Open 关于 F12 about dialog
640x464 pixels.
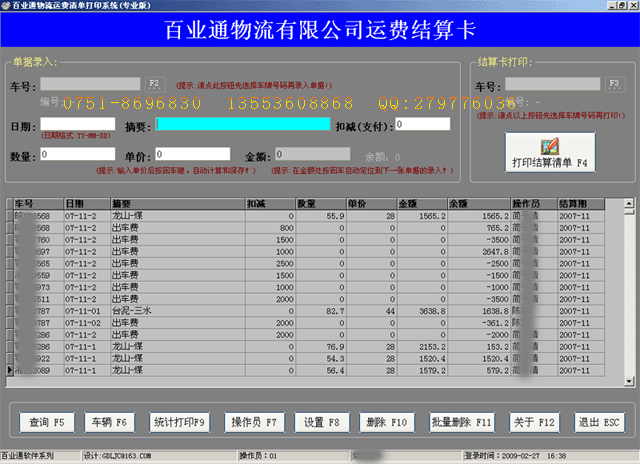pos(540,422)
